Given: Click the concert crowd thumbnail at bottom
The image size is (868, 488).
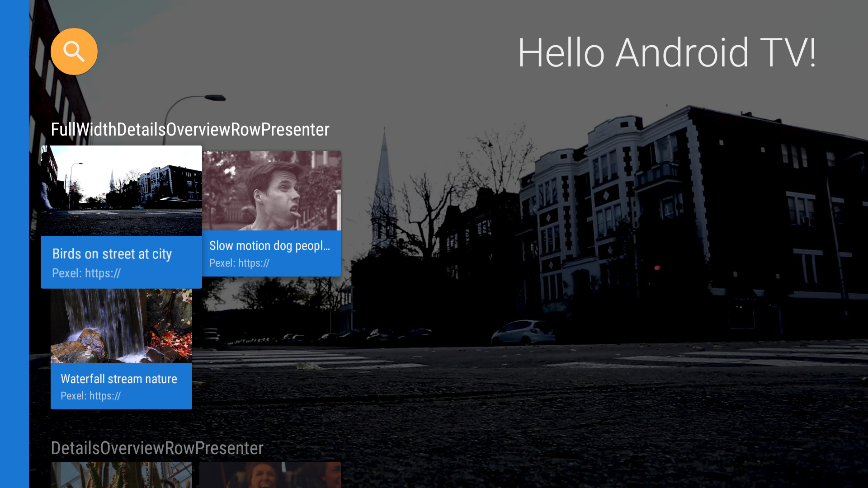Looking at the screenshot, I should 270,477.
